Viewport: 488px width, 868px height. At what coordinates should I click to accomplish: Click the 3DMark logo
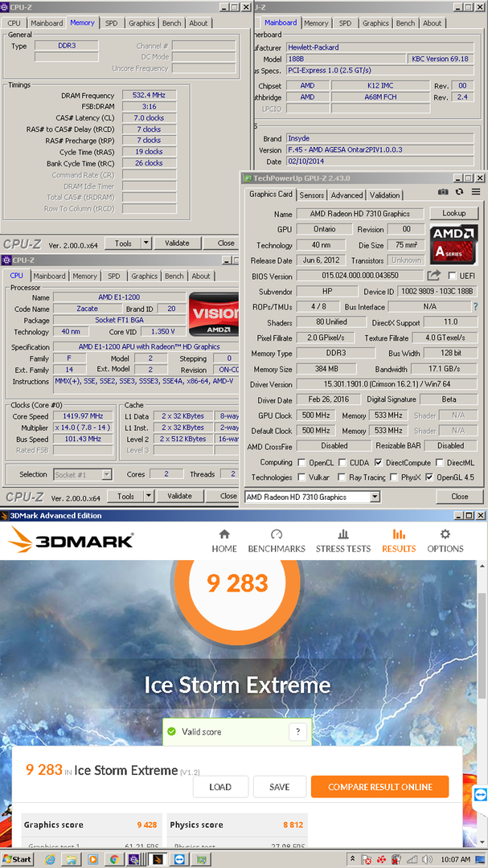tap(71, 540)
